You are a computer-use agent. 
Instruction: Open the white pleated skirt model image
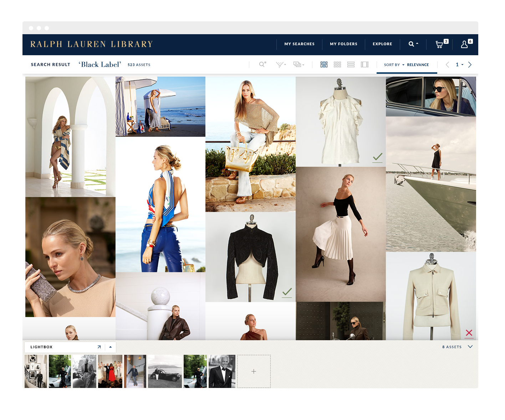click(341, 234)
